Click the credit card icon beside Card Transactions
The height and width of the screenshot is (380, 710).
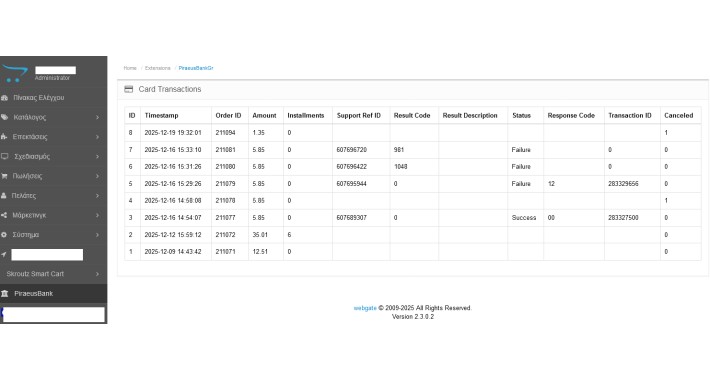coord(129,89)
